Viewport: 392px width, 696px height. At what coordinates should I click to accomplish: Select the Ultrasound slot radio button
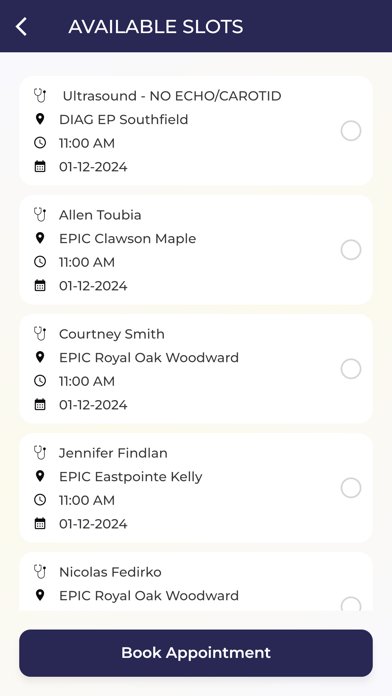point(351,131)
